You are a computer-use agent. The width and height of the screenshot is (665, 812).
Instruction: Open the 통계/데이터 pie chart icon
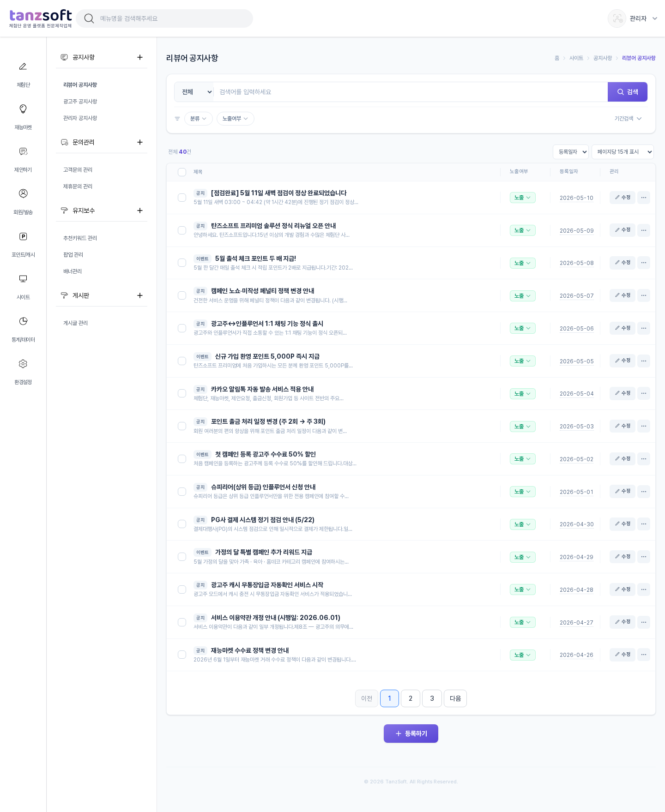(x=23, y=321)
